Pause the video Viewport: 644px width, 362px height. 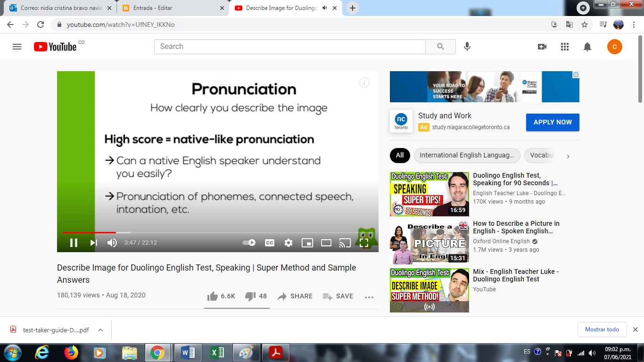[x=74, y=243]
